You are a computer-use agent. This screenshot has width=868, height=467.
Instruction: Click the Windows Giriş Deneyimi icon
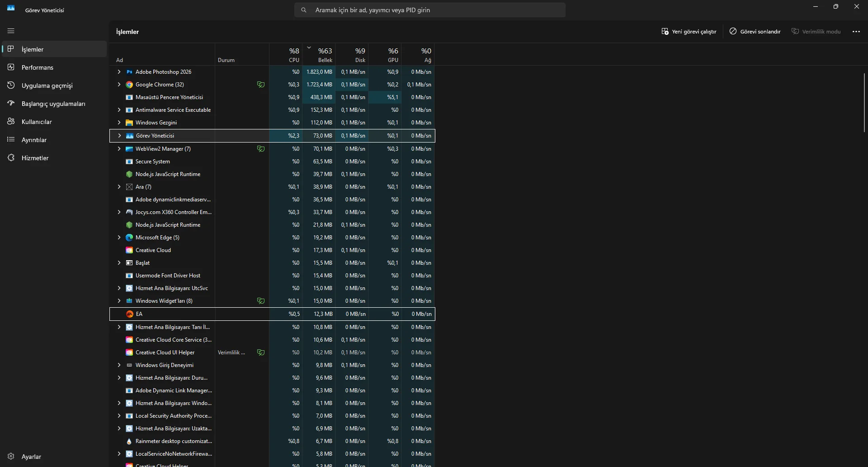129,365
